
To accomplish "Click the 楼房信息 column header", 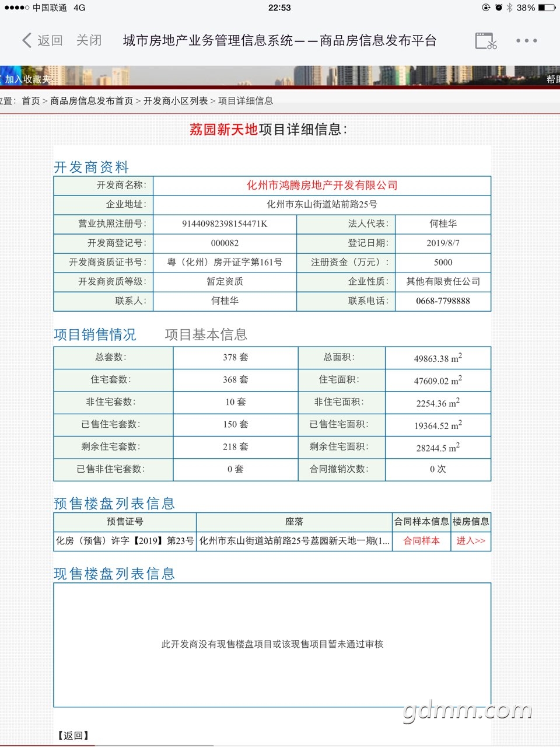I will [471, 522].
